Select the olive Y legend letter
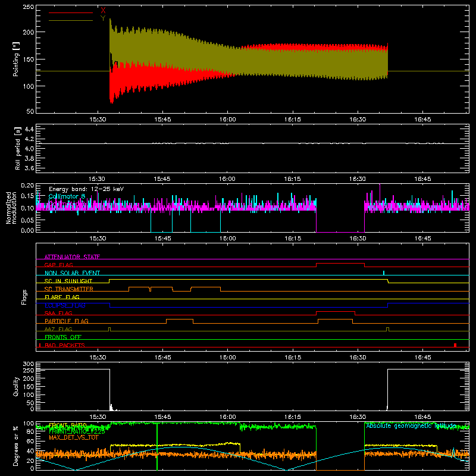 tap(103, 18)
